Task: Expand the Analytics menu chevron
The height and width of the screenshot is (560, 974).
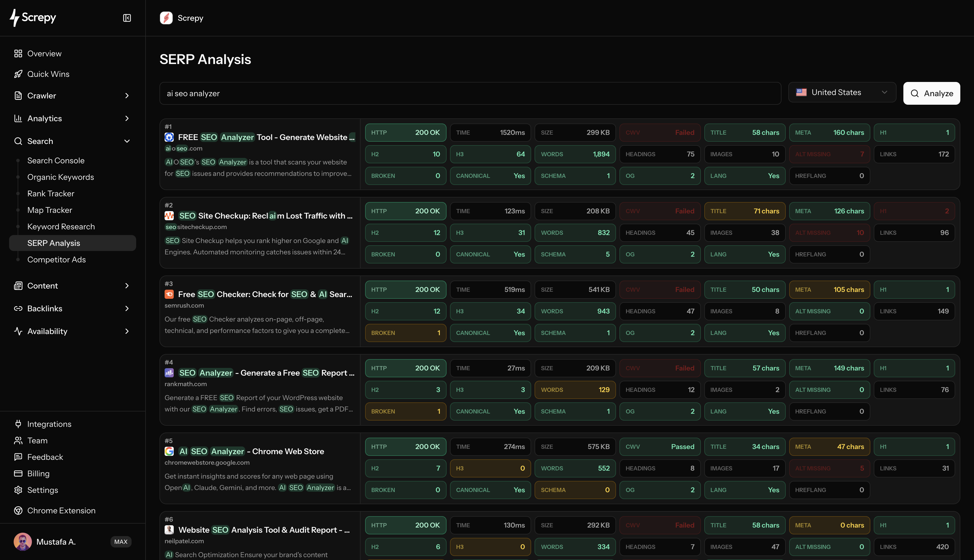Action: click(x=127, y=118)
